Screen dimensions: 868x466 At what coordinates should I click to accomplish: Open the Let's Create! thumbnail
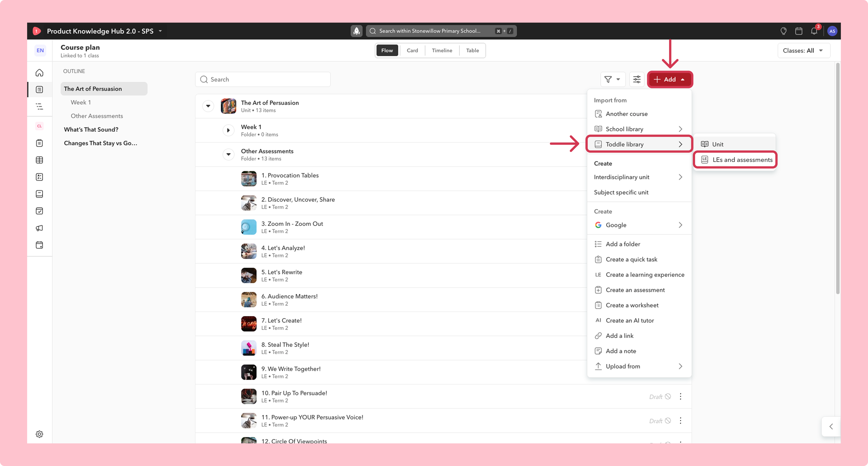249,324
